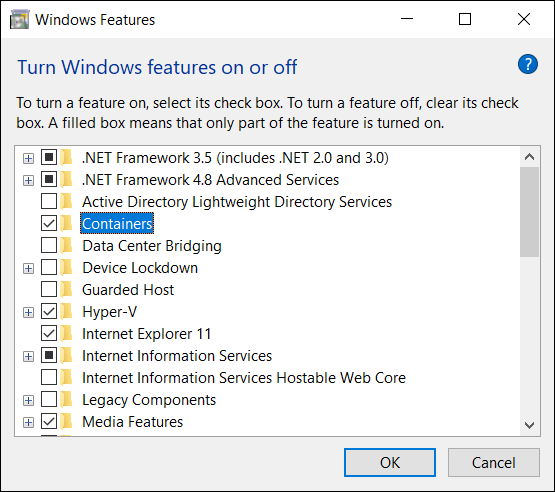555x492 pixels.
Task: Click the blue help question mark icon
Action: (527, 64)
